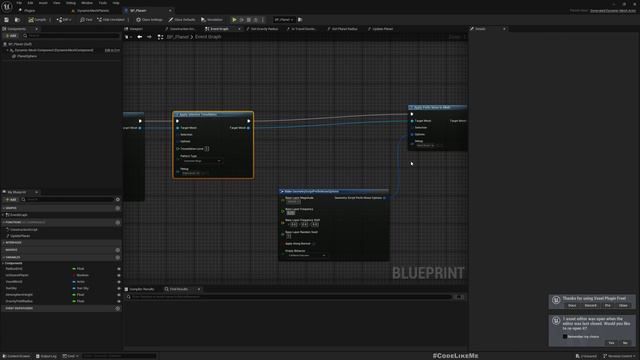Click No in reopen asset notification
The image size is (640, 360).
point(625,343)
